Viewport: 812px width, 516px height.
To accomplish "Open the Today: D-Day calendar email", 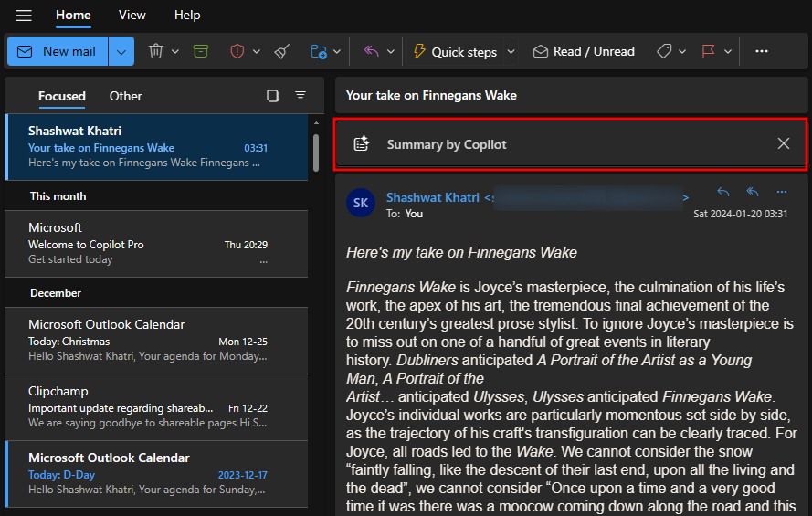I will (156, 474).
